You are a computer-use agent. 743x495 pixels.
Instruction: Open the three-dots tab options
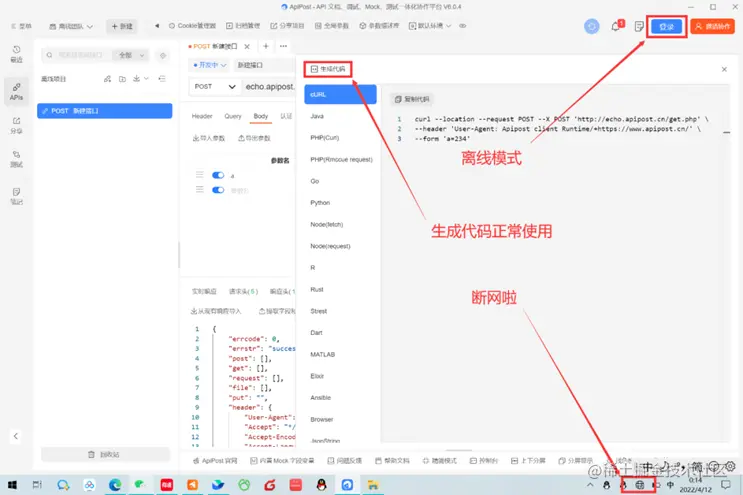[283, 46]
